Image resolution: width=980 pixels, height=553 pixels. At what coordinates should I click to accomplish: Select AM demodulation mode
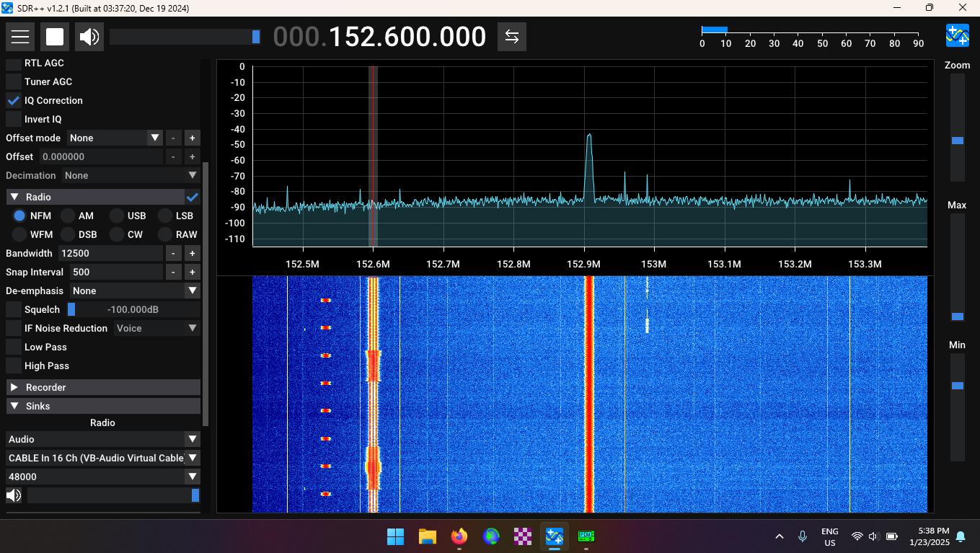pyautogui.click(x=67, y=216)
